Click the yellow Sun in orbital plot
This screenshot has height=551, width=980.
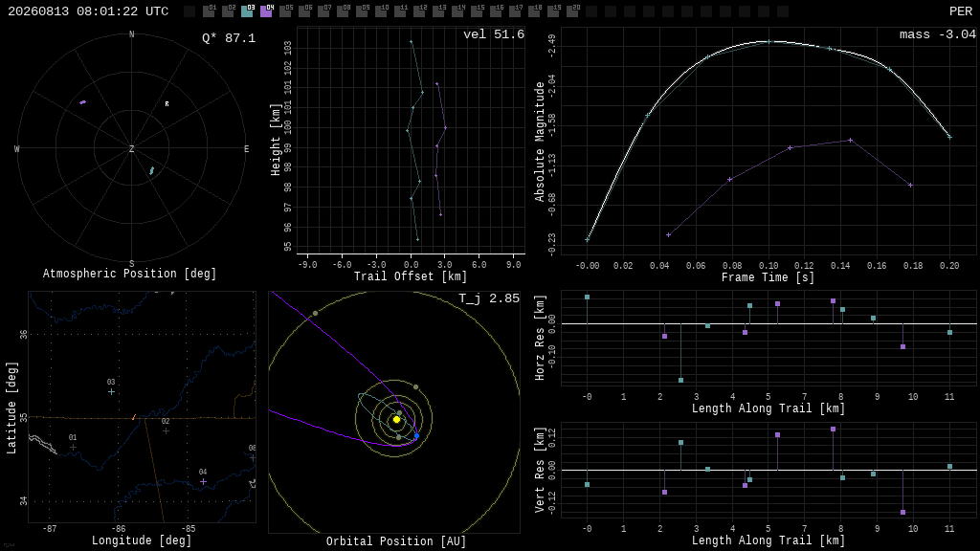tap(396, 420)
